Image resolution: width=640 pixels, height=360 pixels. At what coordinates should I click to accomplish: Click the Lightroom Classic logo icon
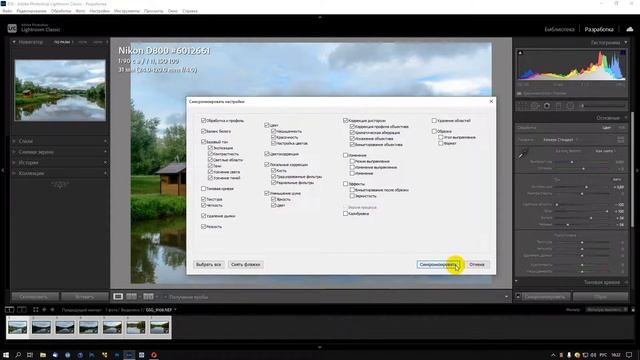click(x=12, y=29)
